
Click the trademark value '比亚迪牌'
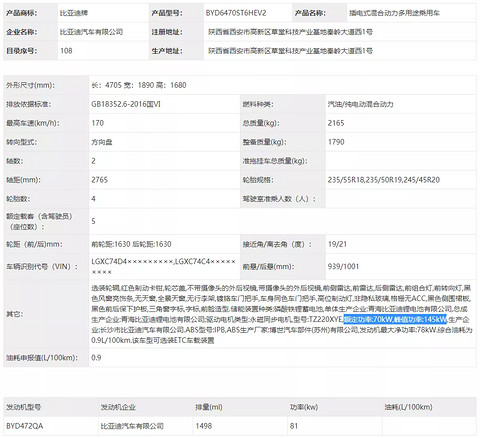pos(74,13)
